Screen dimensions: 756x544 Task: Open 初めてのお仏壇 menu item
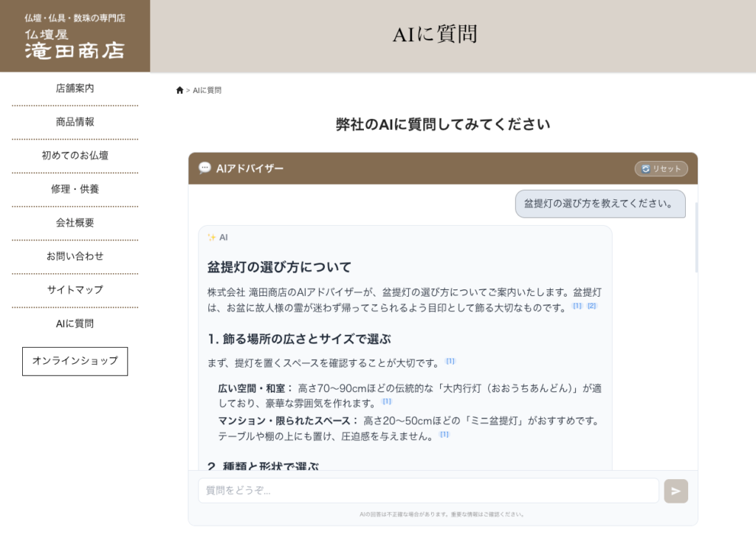click(75, 155)
